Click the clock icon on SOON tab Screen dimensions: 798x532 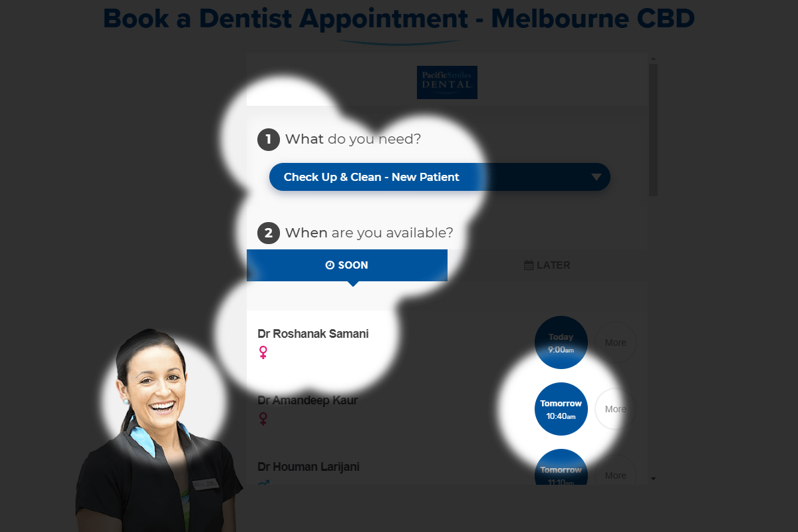[x=330, y=265]
